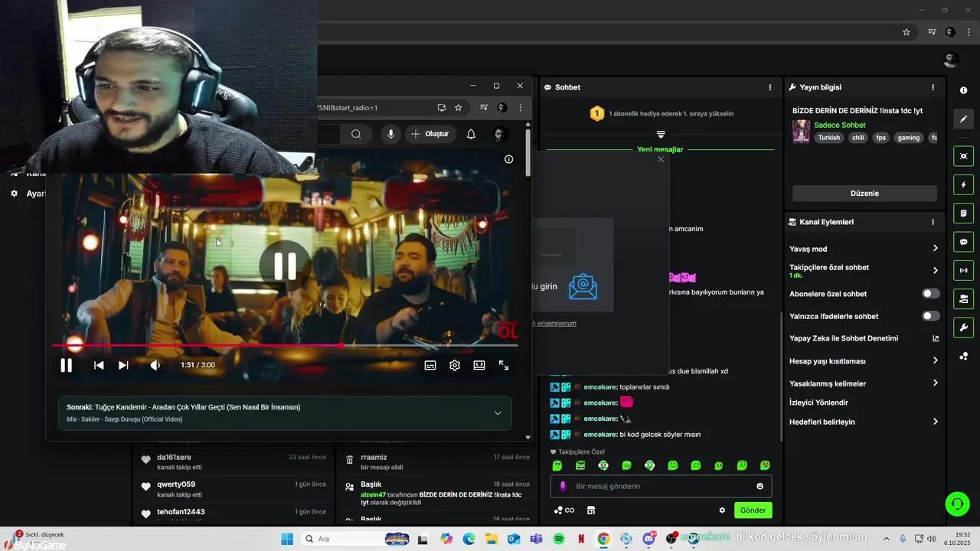980x551 pixels.
Task: Enter fullscreen on the YouTube player
Action: coord(504,365)
